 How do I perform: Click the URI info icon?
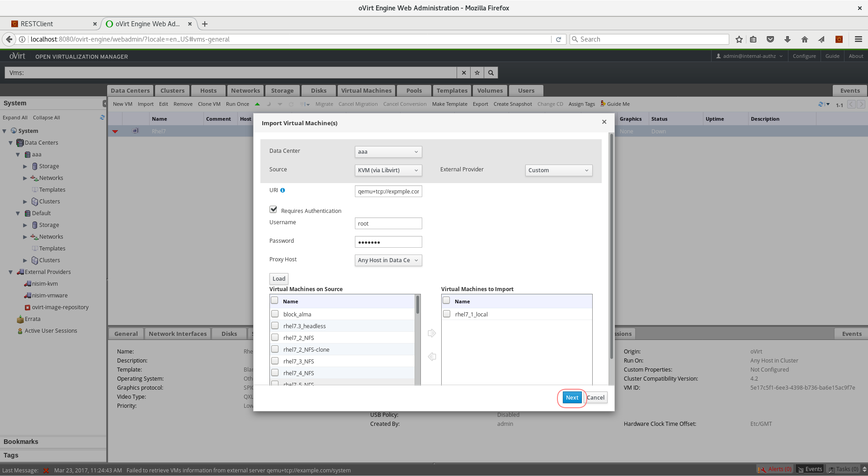click(x=283, y=190)
